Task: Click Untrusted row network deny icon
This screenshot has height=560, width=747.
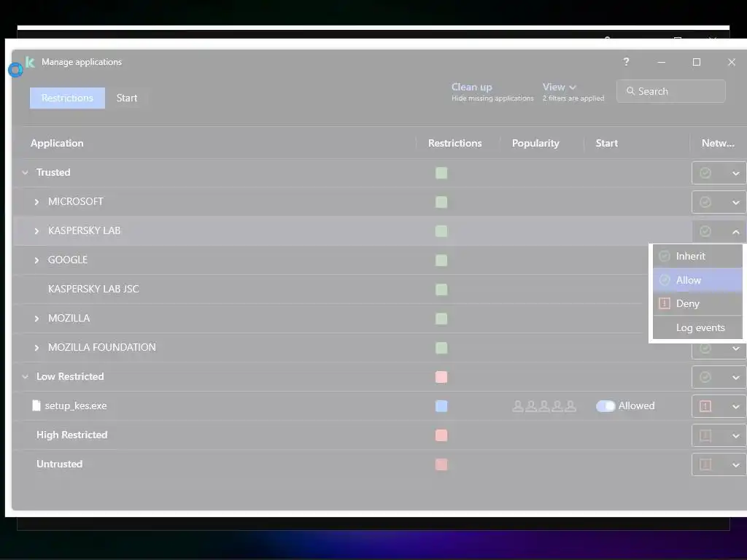Action: [705, 464]
